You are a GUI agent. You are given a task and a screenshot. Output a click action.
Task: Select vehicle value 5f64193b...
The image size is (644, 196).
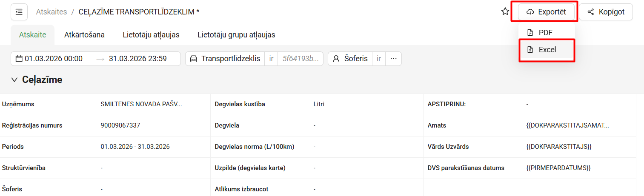301,59
